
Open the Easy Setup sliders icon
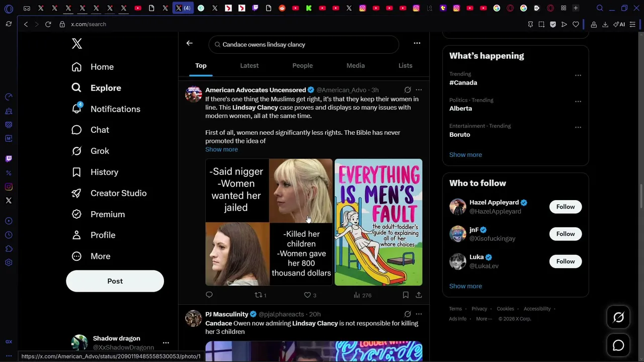(x=632, y=24)
